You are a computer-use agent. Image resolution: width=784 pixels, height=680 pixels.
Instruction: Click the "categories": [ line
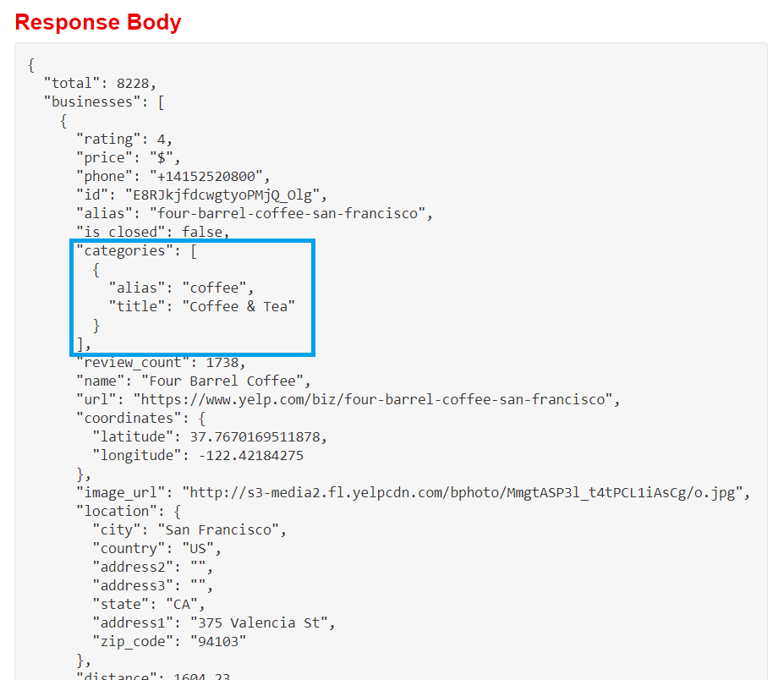pyautogui.click(x=136, y=251)
